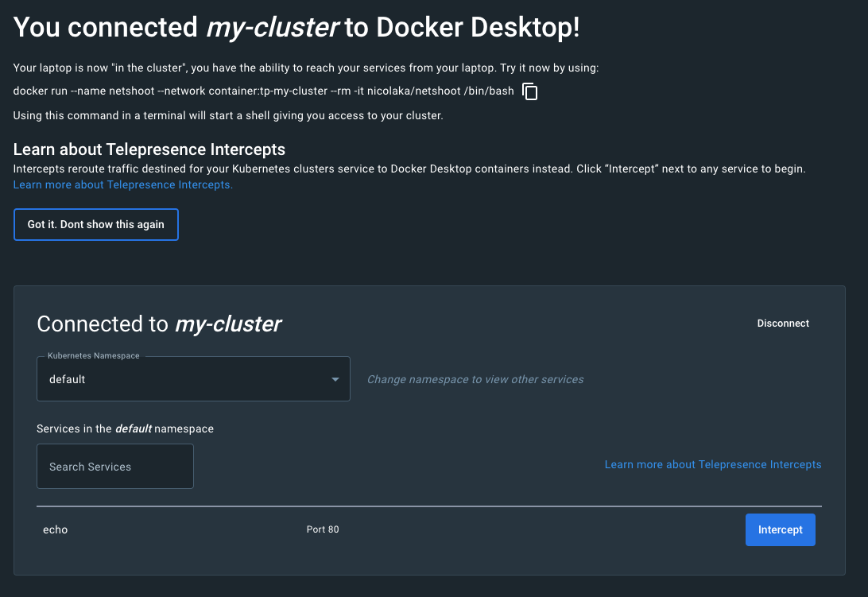The width and height of the screenshot is (868, 597).
Task: Click the 'Kubernetes Namespace' field label
Action: coord(94,356)
